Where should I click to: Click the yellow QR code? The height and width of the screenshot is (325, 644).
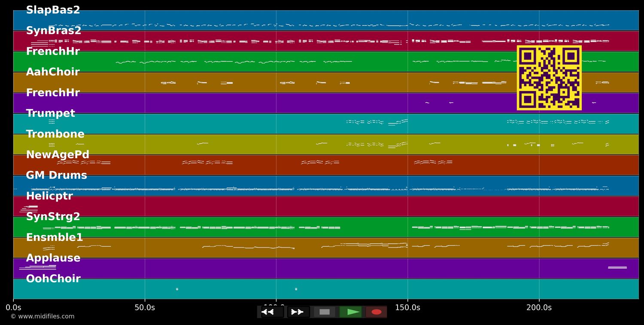(549, 78)
